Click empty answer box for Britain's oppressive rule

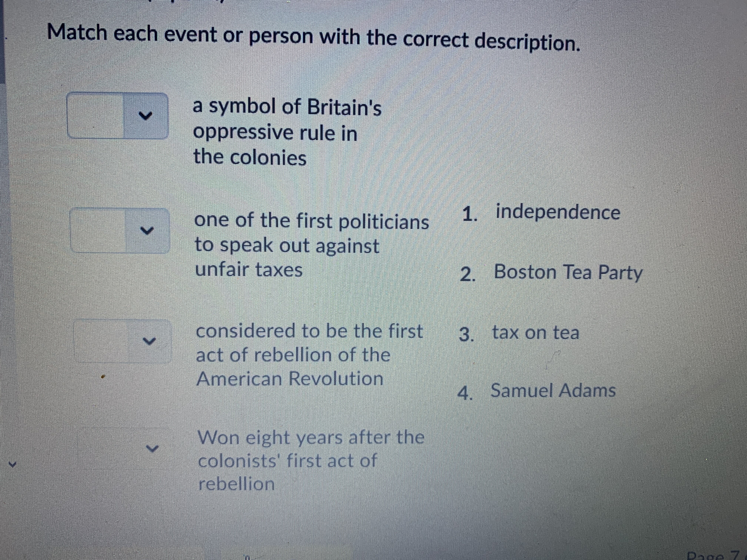point(96,116)
